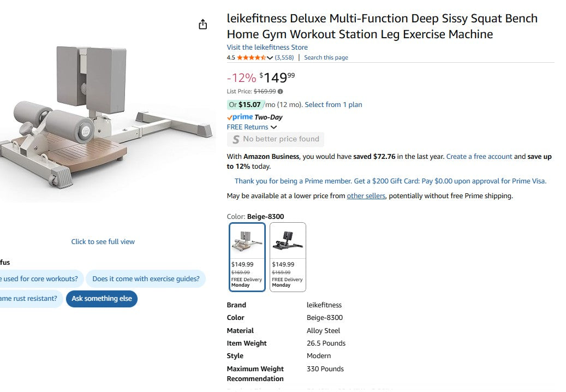Expand the FREE Returns dropdown
Screen dimensions: 566x392
(274, 127)
